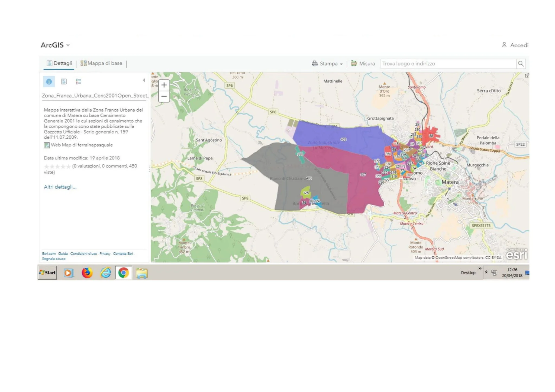Image resolution: width=555 pixels, height=392 pixels.
Task: Expand the ArcGIS title dropdown arrow
Action: pos(68,45)
